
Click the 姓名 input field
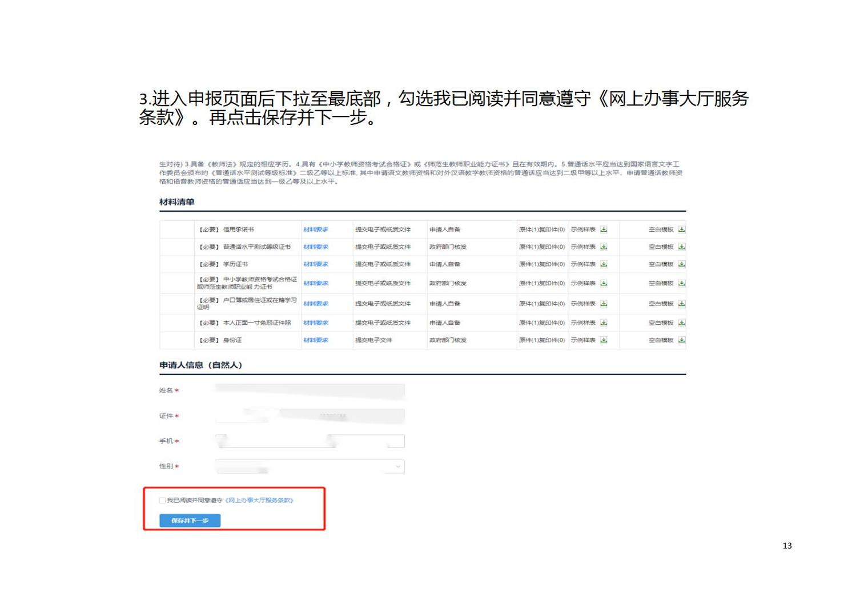coord(310,391)
